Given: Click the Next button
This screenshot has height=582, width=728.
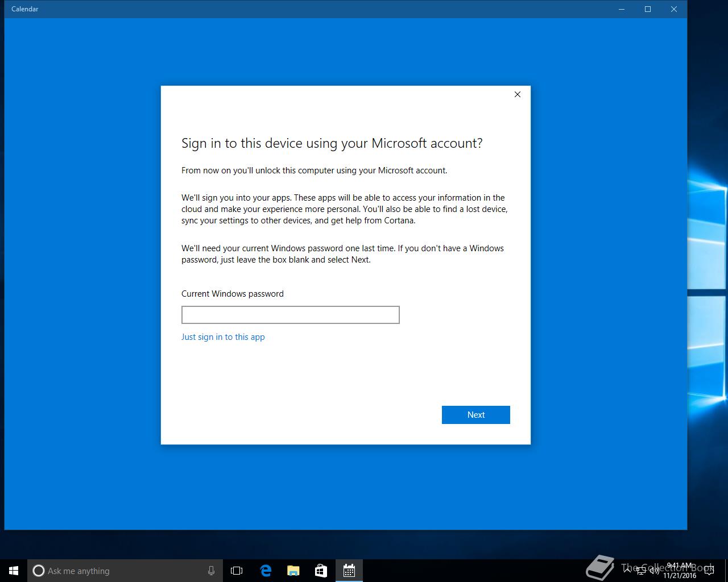Looking at the screenshot, I should pos(475,415).
